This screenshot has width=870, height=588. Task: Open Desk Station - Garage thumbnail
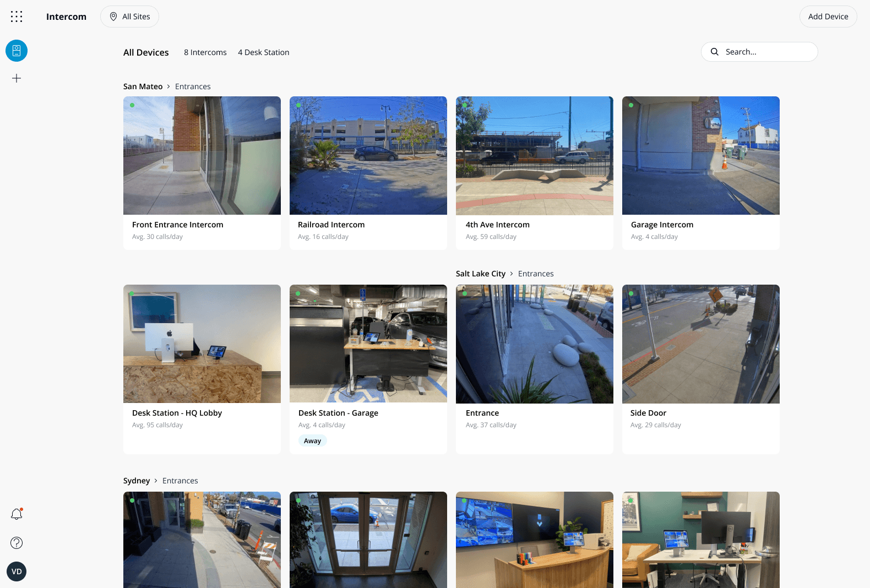pyautogui.click(x=368, y=344)
